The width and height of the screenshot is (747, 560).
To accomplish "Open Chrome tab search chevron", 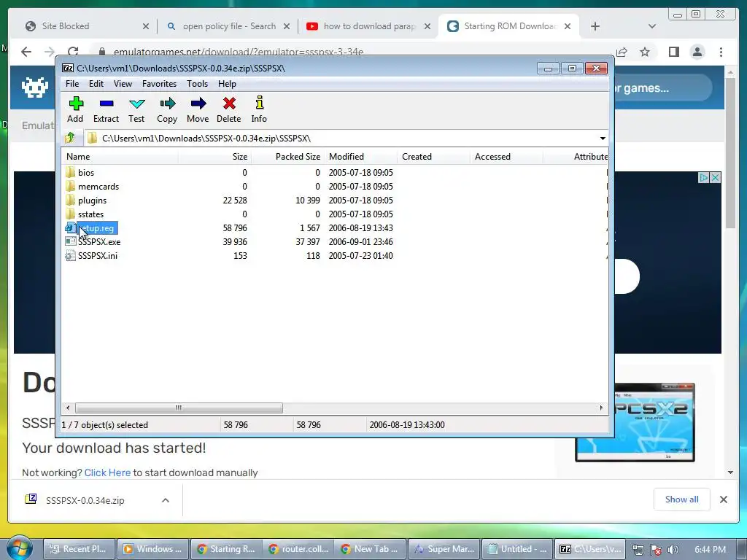I will 652,26.
